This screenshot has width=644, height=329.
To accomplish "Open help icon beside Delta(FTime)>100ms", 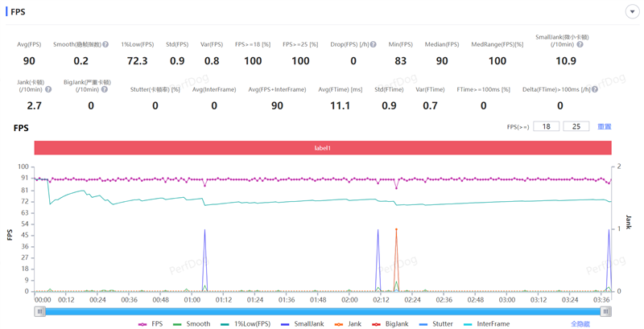I will pyautogui.click(x=595, y=89).
